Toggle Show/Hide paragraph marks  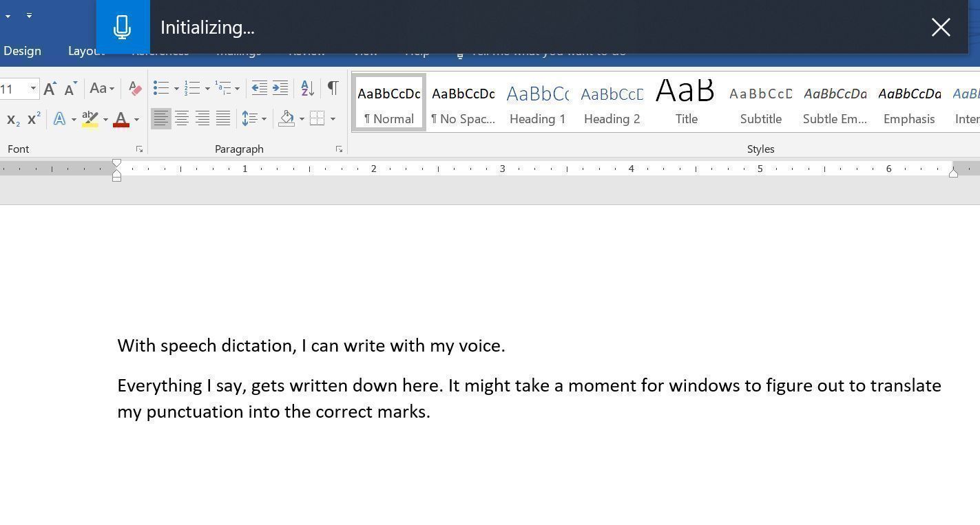(x=333, y=88)
